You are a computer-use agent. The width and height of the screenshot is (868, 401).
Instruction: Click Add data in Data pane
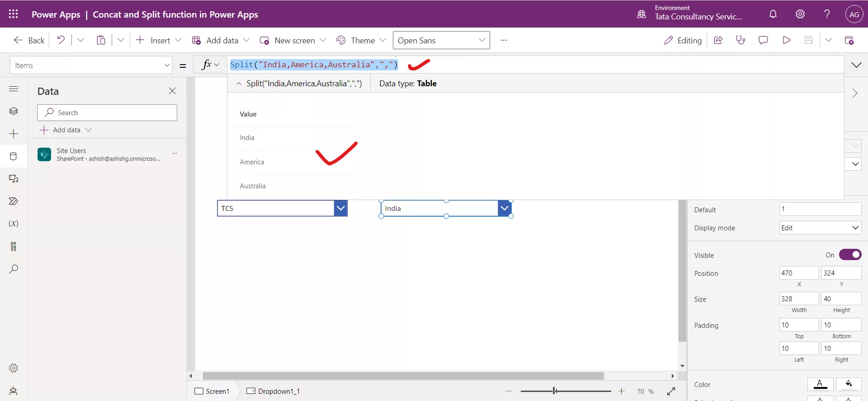pyautogui.click(x=66, y=130)
